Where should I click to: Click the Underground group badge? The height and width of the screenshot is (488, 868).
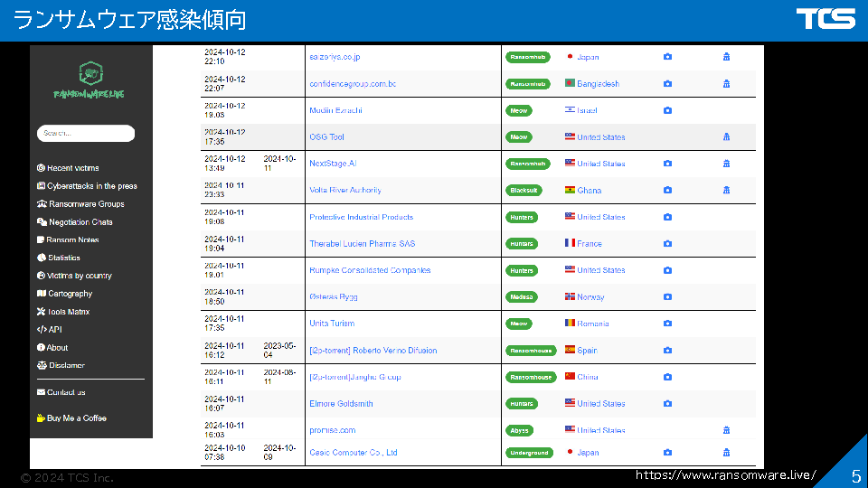point(529,453)
